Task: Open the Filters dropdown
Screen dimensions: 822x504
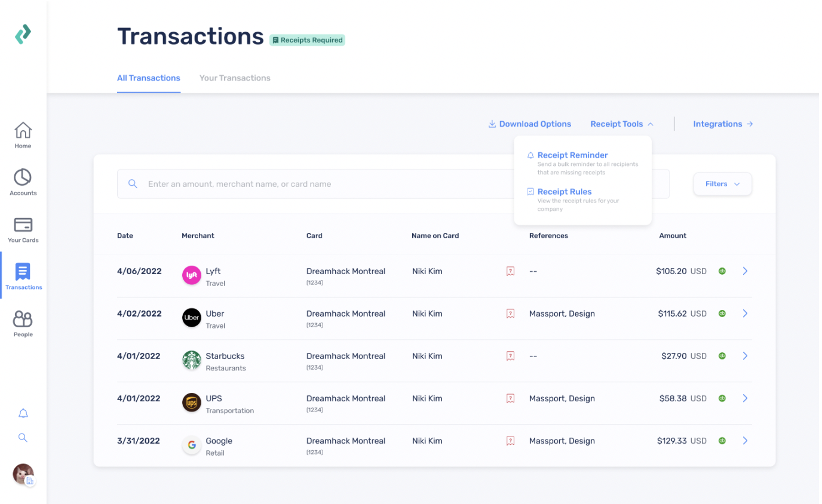Action: (722, 184)
